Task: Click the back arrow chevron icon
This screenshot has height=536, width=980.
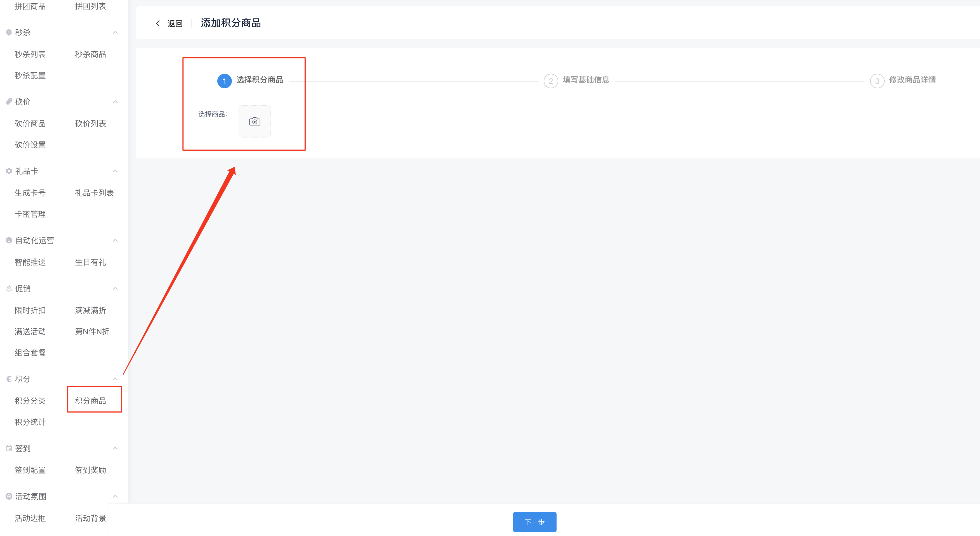Action: pyautogui.click(x=158, y=23)
